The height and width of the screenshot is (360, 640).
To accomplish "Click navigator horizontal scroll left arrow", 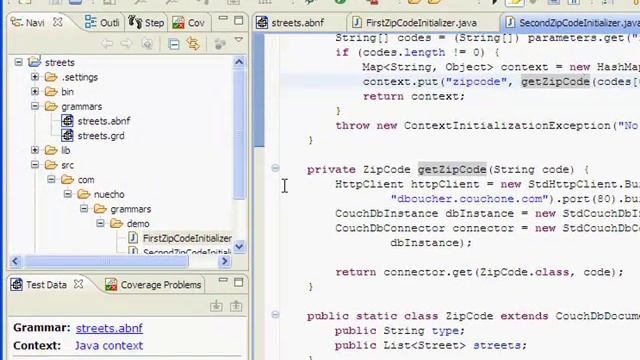I will point(15,261).
